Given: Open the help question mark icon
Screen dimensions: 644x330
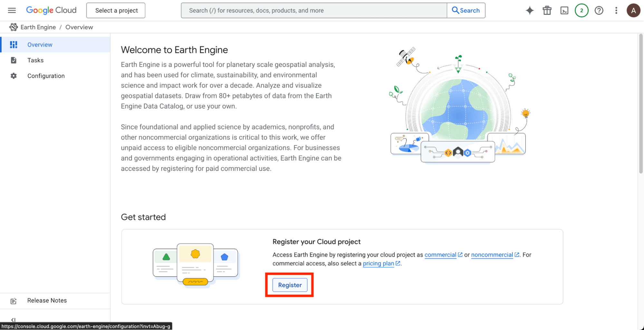Looking at the screenshot, I should pyautogui.click(x=599, y=10).
